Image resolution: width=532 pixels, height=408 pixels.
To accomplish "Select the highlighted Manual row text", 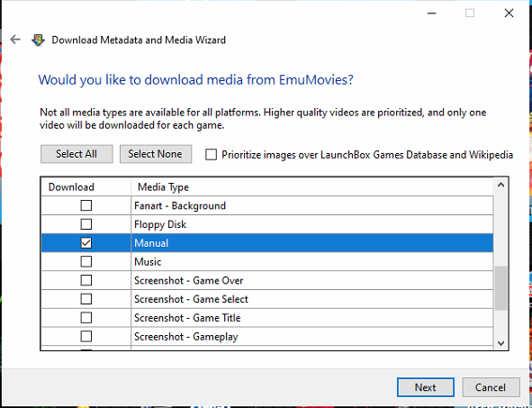I will (151, 243).
